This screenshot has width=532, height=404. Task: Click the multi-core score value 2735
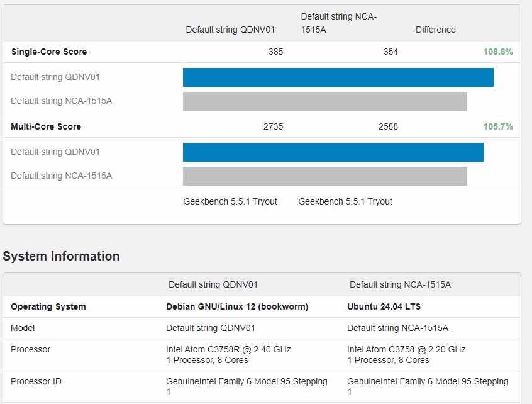273,127
